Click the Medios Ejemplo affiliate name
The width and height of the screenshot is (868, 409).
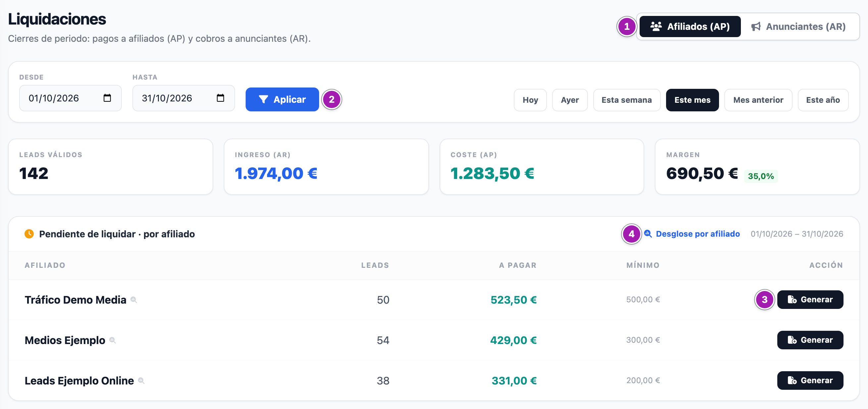coord(65,340)
